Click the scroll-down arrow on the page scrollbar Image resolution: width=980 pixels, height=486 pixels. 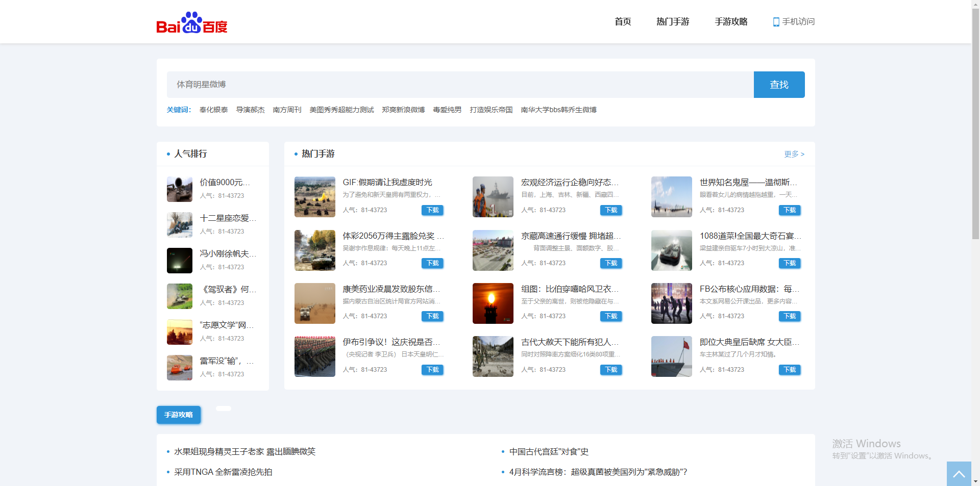tap(975, 481)
